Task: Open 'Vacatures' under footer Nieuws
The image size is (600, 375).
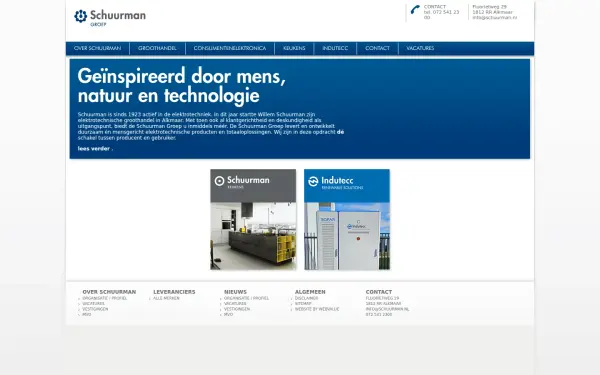Action: pos(235,303)
